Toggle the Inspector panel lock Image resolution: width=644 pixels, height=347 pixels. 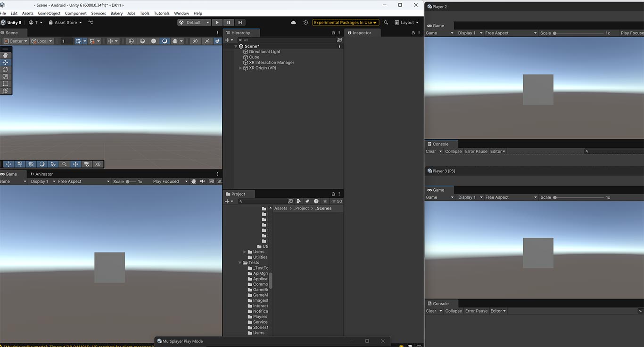413,33
